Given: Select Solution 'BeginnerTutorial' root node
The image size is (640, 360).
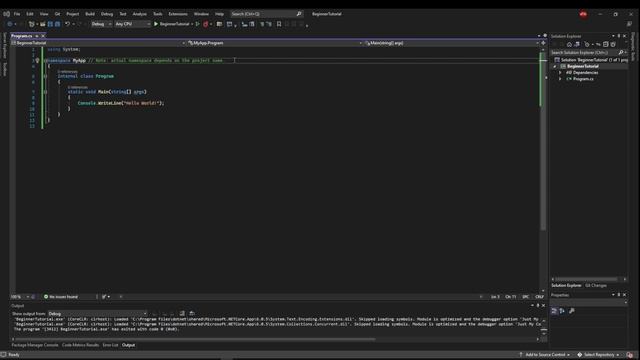Looking at the screenshot, I should [591, 60].
